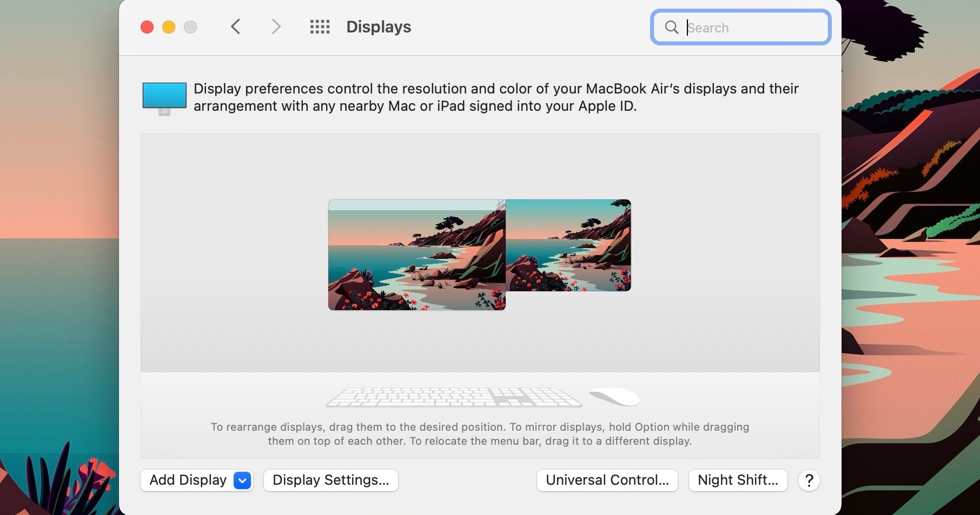The height and width of the screenshot is (515, 980).
Task: Close the Displays window with red button
Action: [x=147, y=27]
